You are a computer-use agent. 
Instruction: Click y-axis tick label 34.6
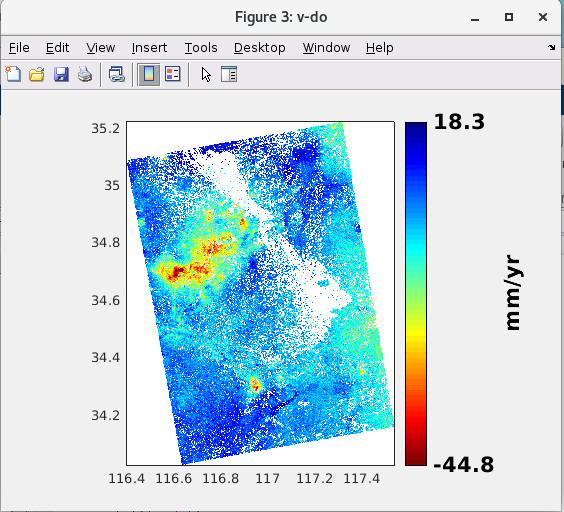coord(105,300)
